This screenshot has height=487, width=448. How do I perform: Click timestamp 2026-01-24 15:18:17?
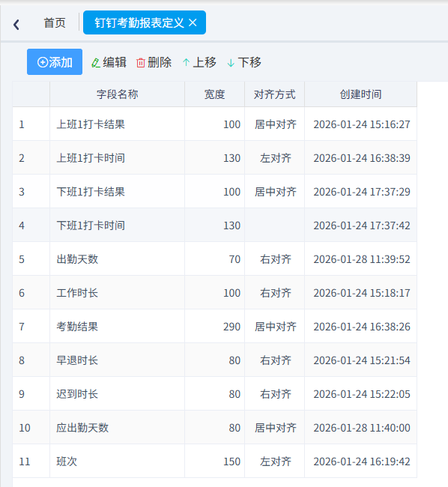(362, 293)
